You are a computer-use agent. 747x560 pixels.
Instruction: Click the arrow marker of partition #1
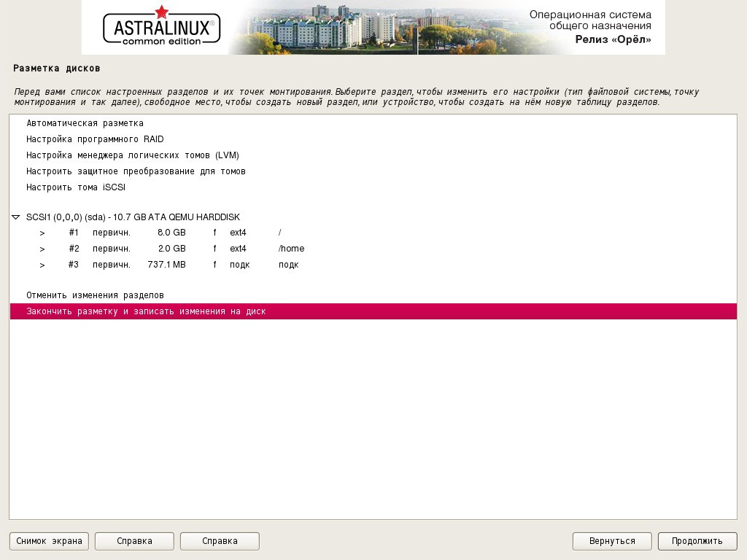(42, 233)
